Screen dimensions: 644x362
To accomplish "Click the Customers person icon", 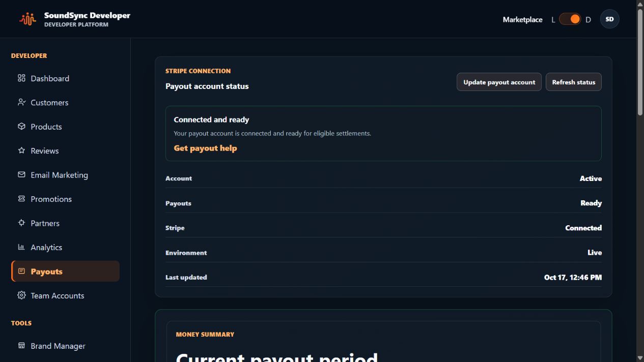I will [21, 102].
